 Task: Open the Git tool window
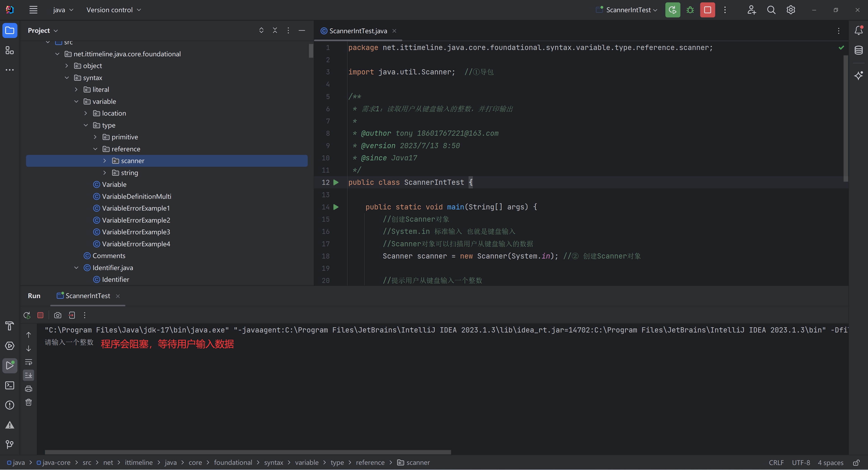10,444
